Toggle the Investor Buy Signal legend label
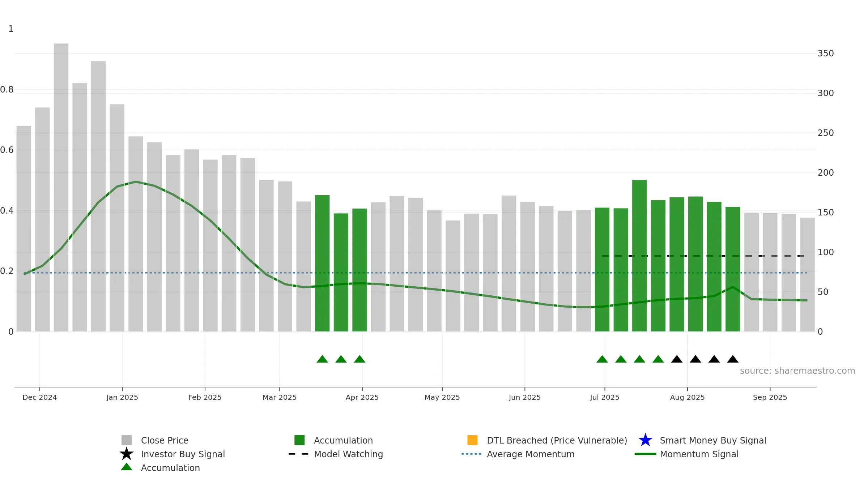868x488 pixels. click(x=183, y=454)
